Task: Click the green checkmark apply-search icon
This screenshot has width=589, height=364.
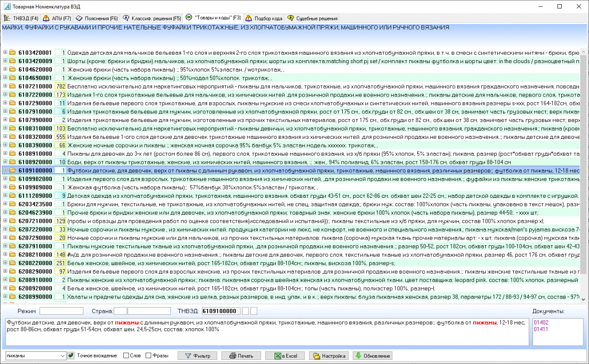Action: click(71, 356)
